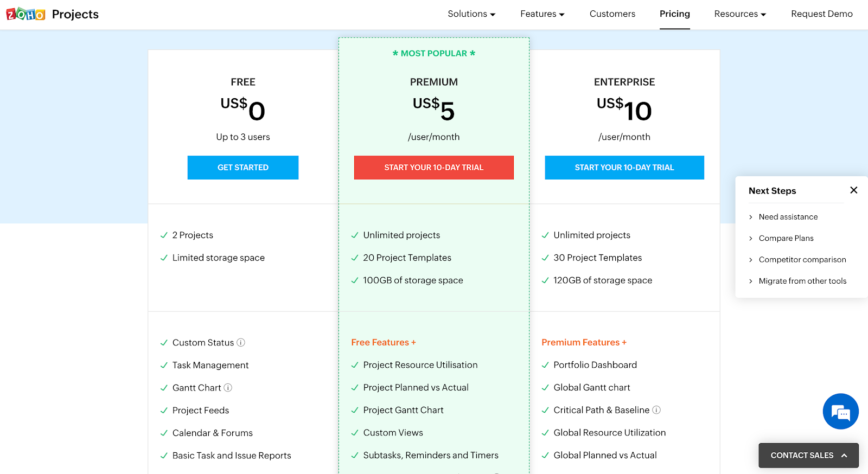Open Need assistance link
The image size is (868, 474).
pos(788,217)
